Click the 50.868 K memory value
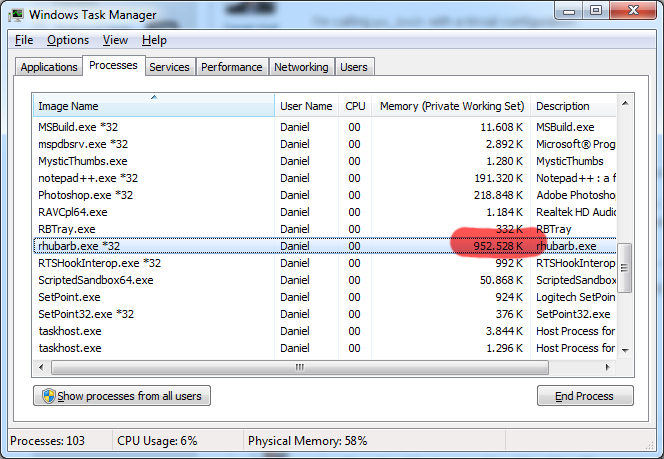This screenshot has height=459, width=664. click(501, 280)
